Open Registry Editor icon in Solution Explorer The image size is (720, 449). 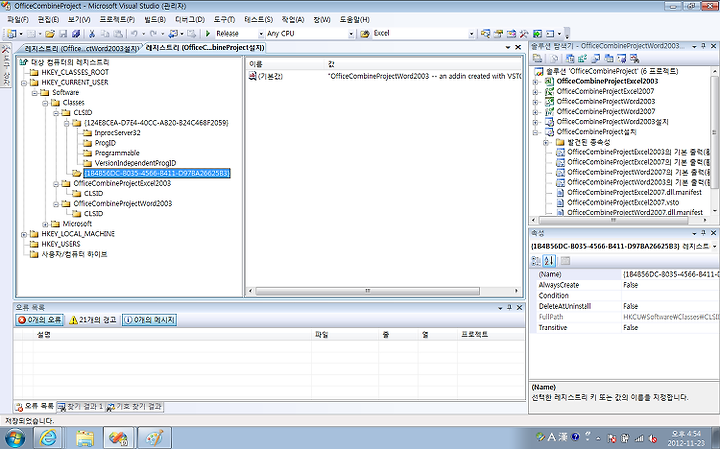[x=583, y=58]
